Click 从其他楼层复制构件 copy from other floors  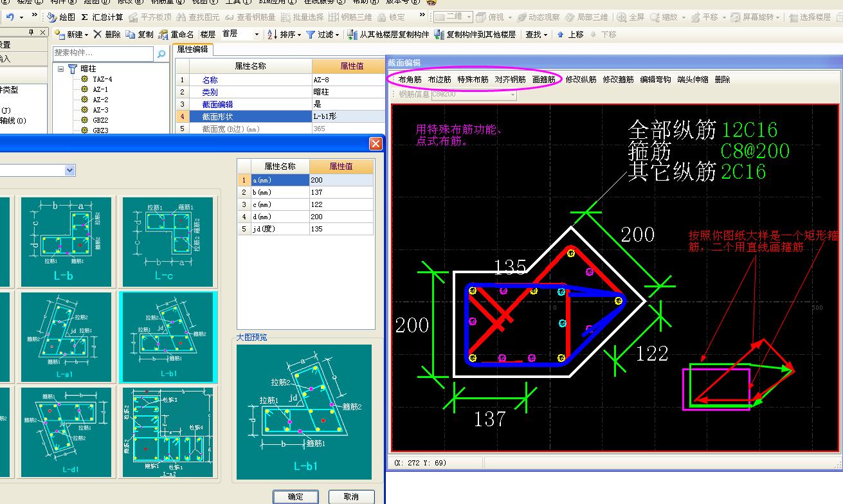point(388,35)
